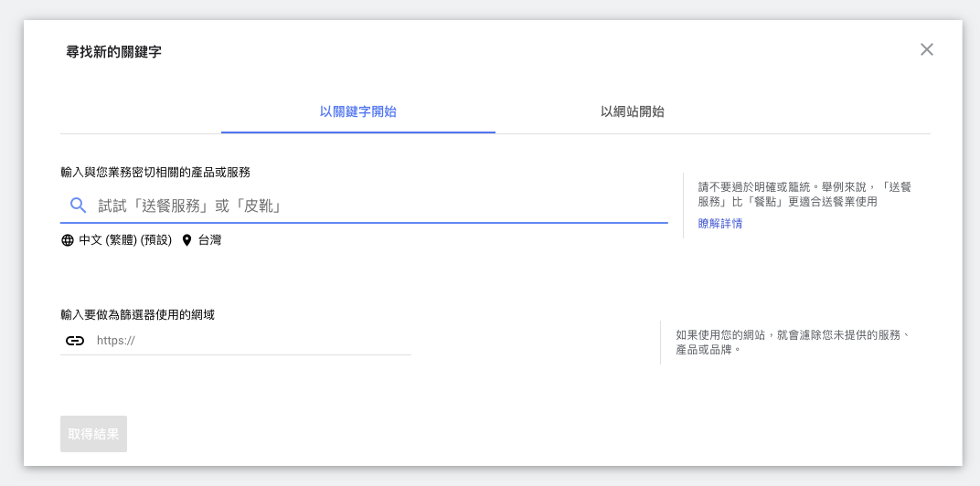Open the 瞭解詳情 link
The width and height of the screenshot is (980, 486).
(720, 224)
